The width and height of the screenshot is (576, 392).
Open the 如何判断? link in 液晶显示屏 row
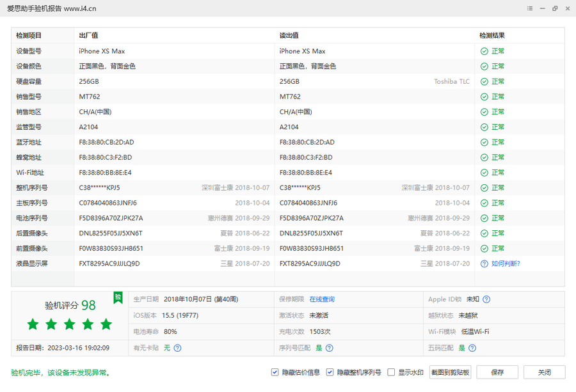click(506, 263)
